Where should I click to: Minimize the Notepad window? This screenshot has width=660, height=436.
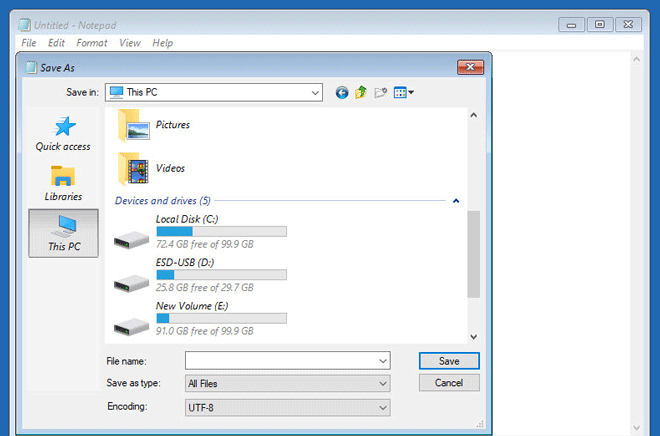(x=571, y=24)
